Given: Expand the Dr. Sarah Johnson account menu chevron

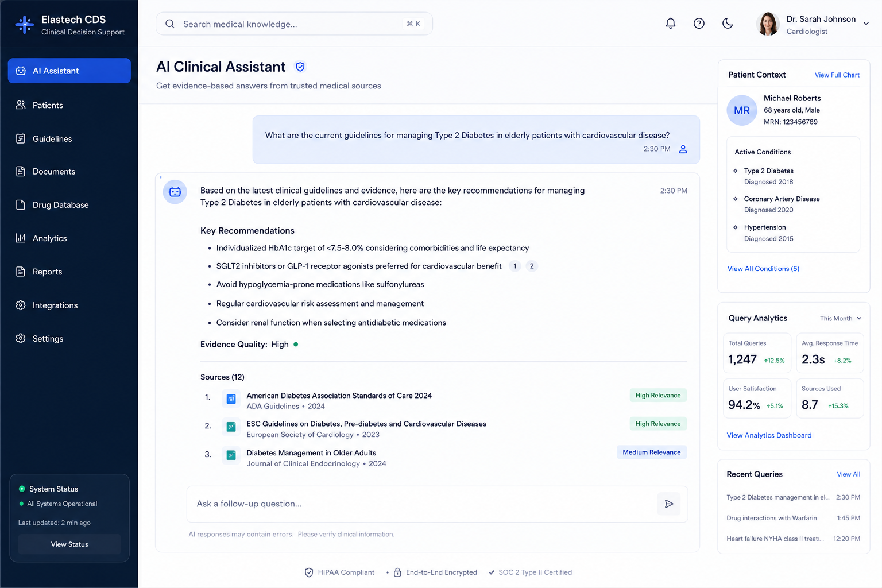Looking at the screenshot, I should 866,24.
